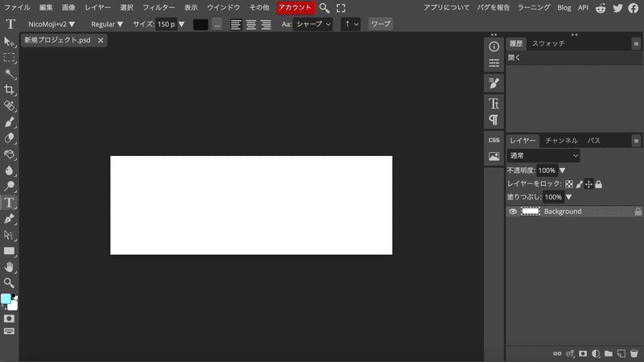
Task: Select the Spot Healing tool
Action: point(9,106)
